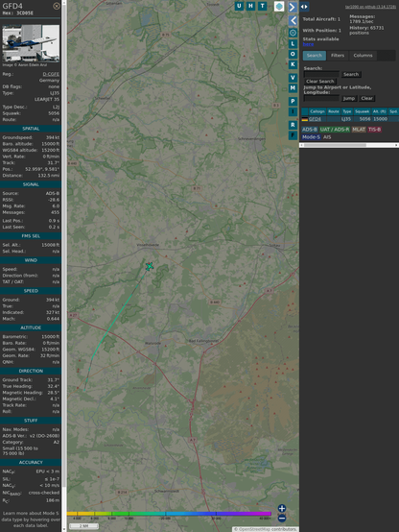Click the O map option button
399x532 pixels.
click(293, 55)
